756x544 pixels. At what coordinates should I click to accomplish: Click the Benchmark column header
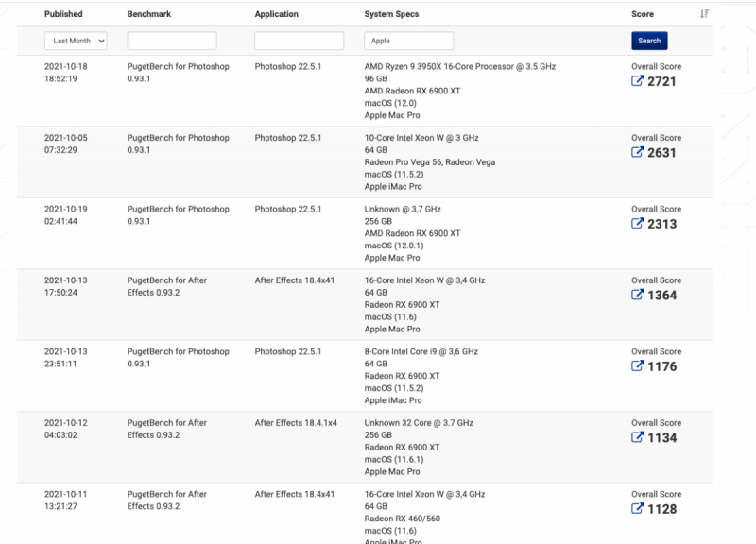tap(149, 14)
